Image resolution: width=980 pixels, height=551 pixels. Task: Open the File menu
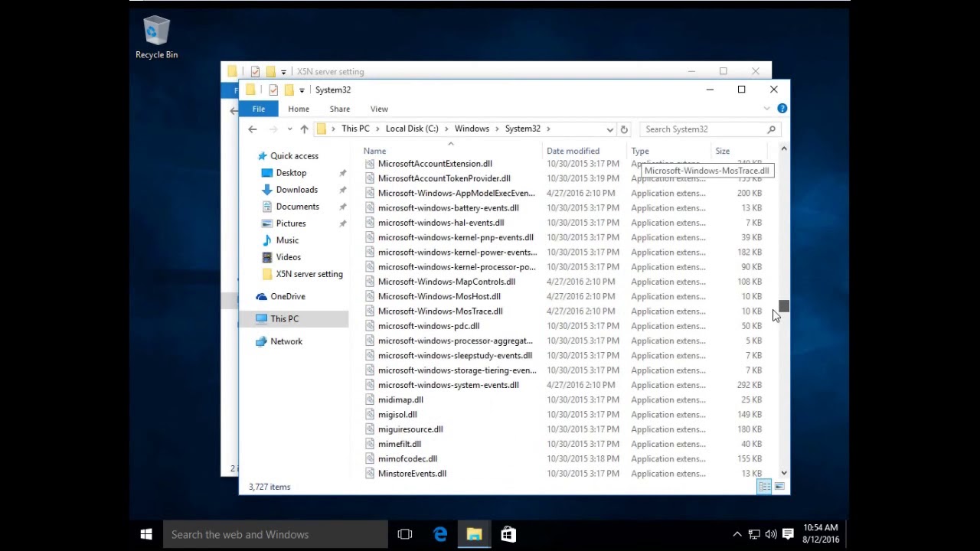259,109
